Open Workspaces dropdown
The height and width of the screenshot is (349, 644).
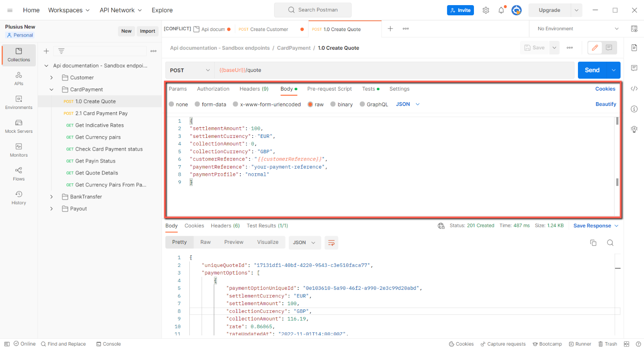point(69,10)
